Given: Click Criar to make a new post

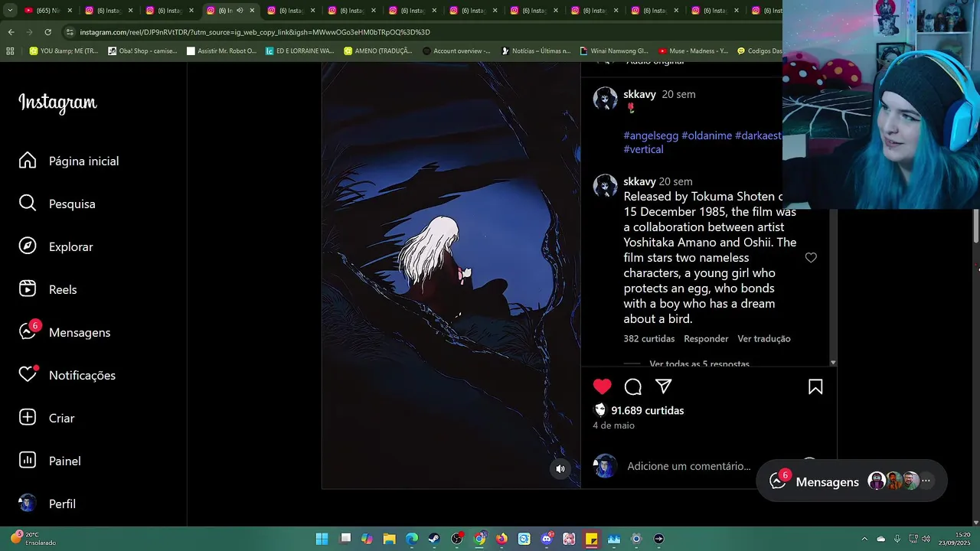Looking at the screenshot, I should (47, 418).
